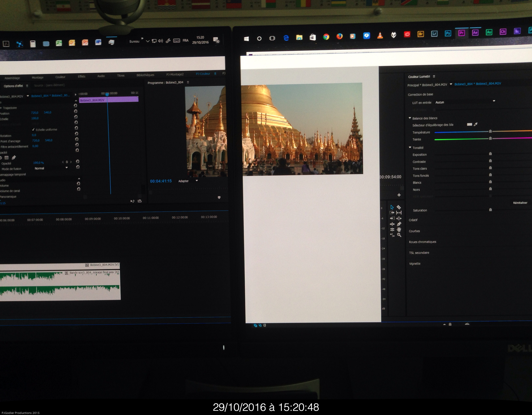Select the Zoom magnifier tool
The image size is (532, 415).
point(399,235)
